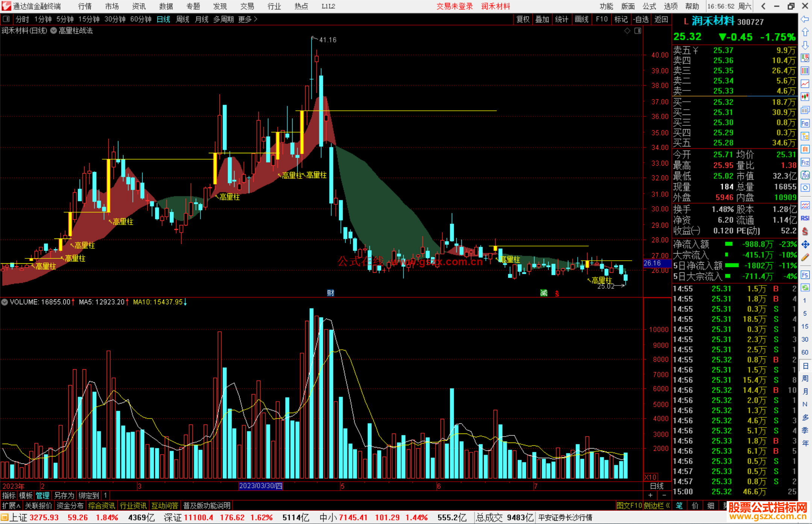Click the RSI indicator icon in sidebar
This screenshot has width=812, height=524.
point(805,218)
